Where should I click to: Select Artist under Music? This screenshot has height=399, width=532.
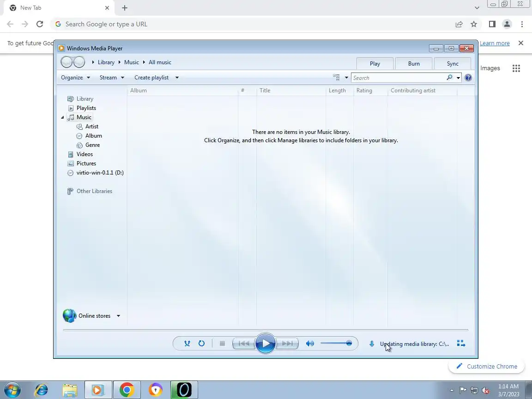pyautogui.click(x=91, y=126)
